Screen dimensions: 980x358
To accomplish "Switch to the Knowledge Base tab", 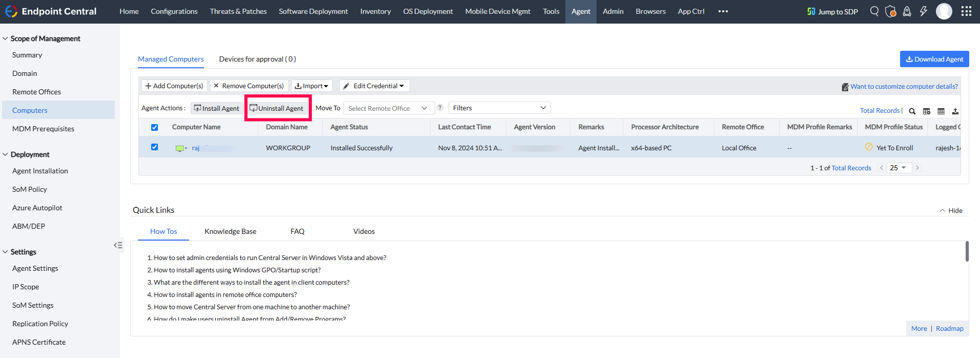I will click(x=231, y=231).
